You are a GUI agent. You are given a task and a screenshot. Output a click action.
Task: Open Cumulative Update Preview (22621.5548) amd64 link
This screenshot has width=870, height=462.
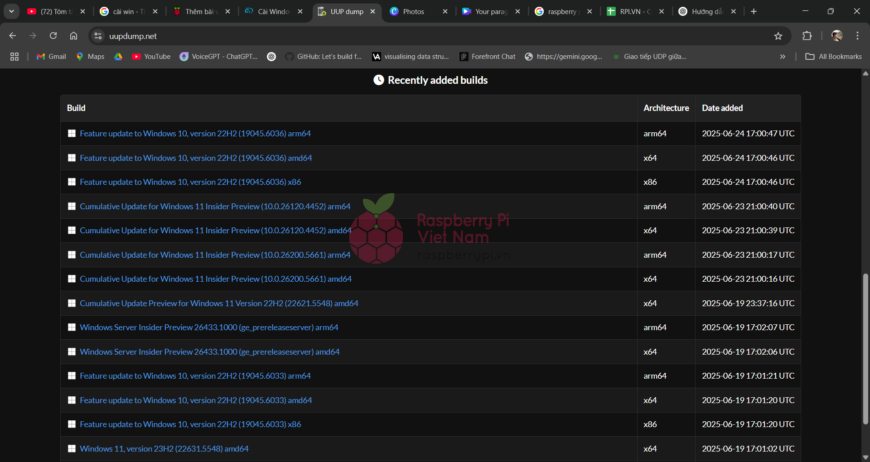pyautogui.click(x=219, y=303)
